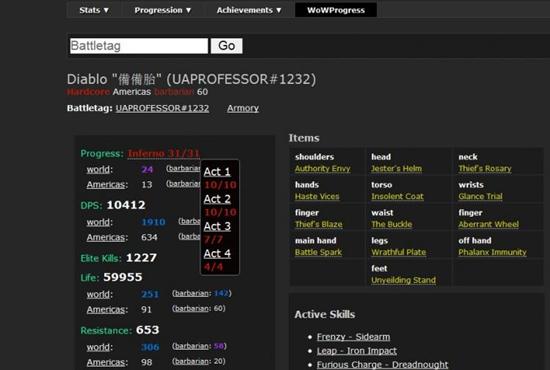Open barbarian ranking link beside Life world
Screen dimensions: 550x370
pyautogui.click(x=191, y=293)
